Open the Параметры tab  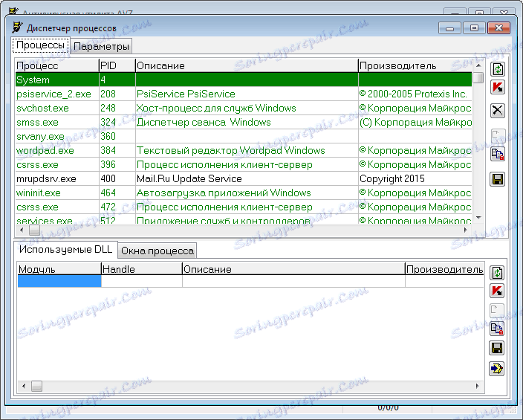(x=101, y=46)
